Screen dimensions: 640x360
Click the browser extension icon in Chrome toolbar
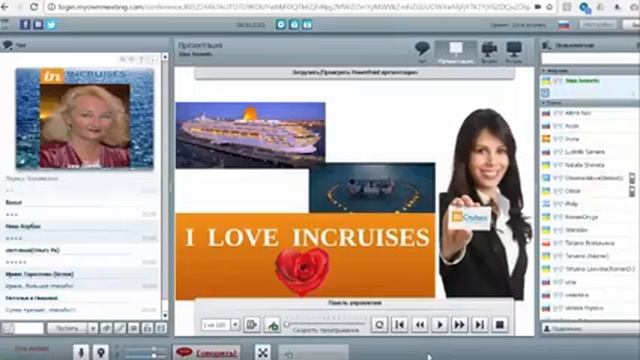(585, 7)
